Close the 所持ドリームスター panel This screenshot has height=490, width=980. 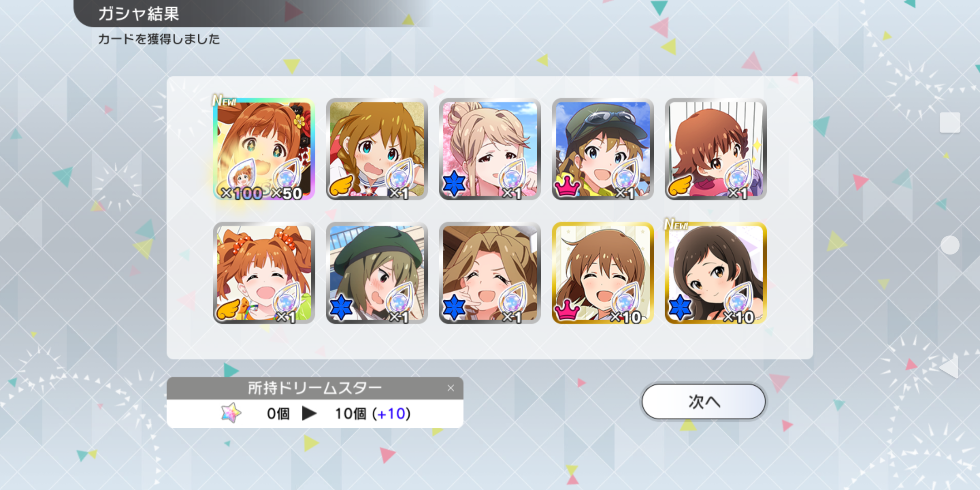tap(451, 388)
